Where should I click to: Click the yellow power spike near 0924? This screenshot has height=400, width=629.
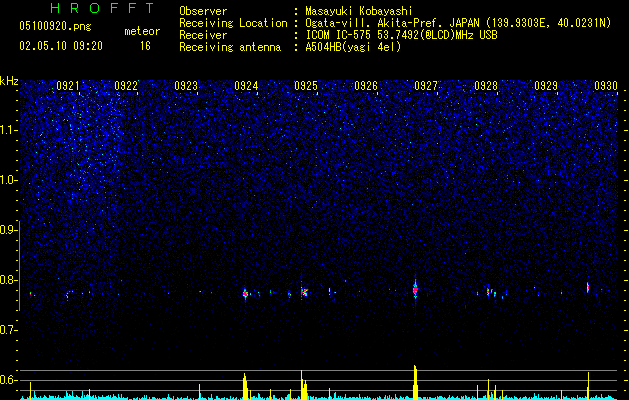(x=245, y=386)
